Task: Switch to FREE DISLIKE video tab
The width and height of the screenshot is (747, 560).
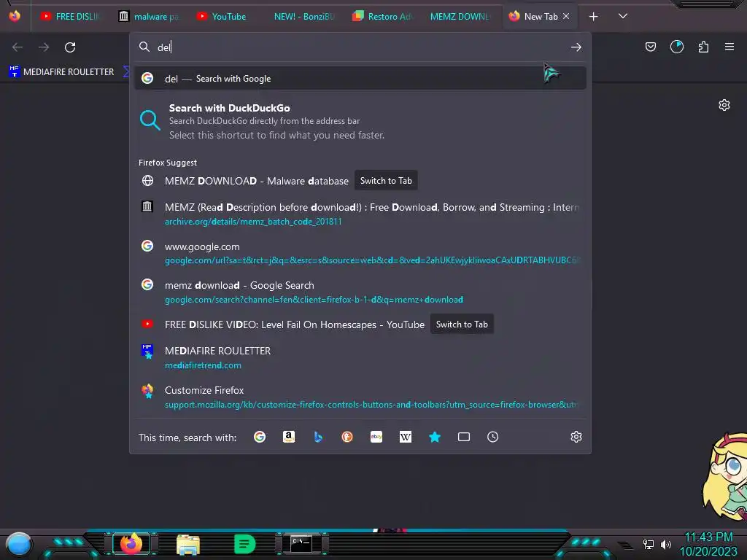Action: point(70,17)
